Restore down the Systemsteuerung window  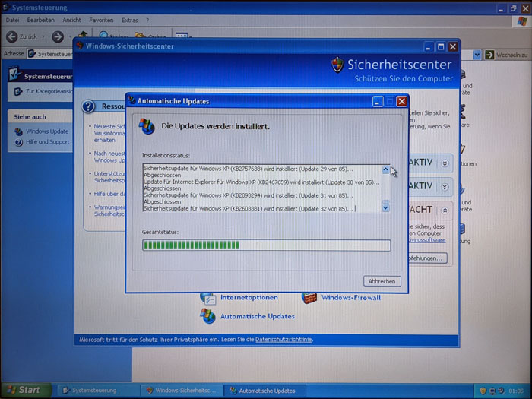(x=513, y=8)
